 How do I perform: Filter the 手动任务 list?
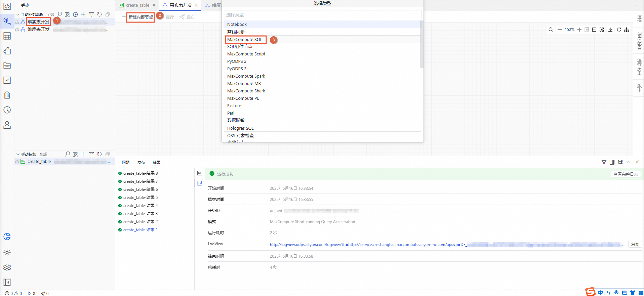91,154
